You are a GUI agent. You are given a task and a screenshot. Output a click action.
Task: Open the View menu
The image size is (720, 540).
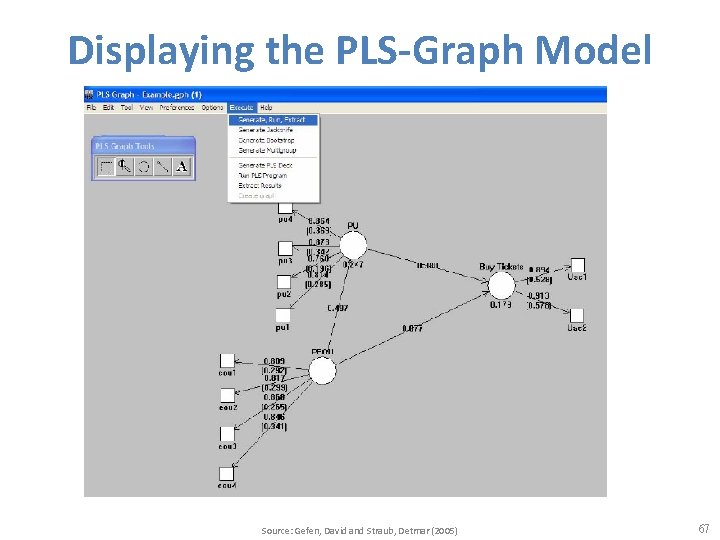click(x=146, y=107)
